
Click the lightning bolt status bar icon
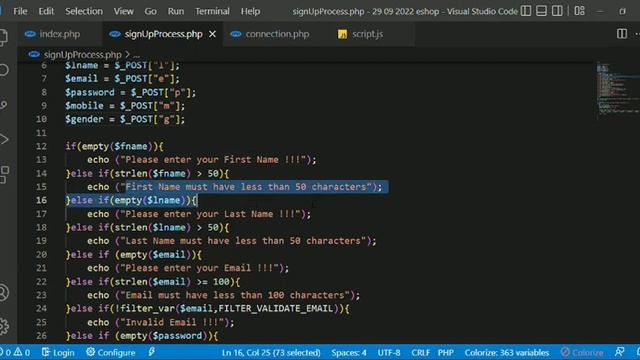(x=151, y=352)
